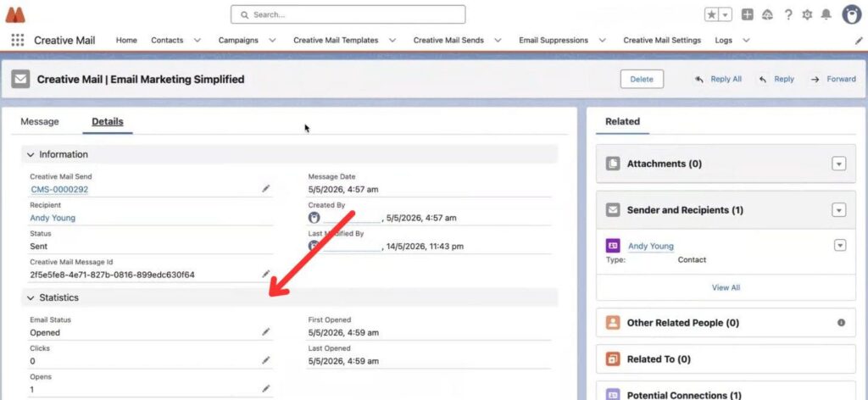Expand the Contacts nav dropdown chevron

197,41
